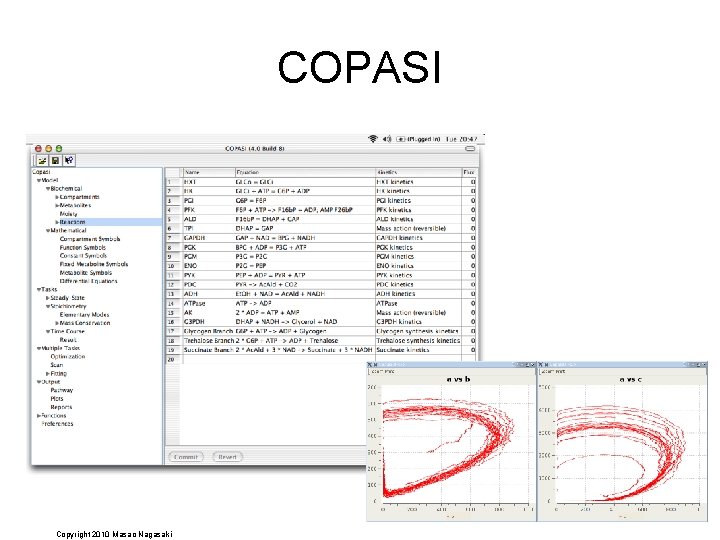720x540 pixels.
Task: Collapse the Time Course tree node
Action: pyautogui.click(x=48, y=331)
